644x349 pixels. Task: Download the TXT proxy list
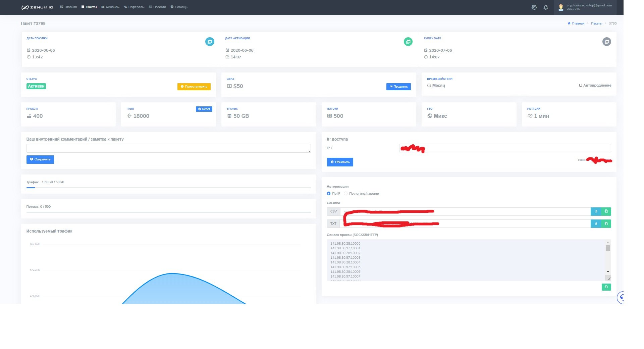pos(596,224)
